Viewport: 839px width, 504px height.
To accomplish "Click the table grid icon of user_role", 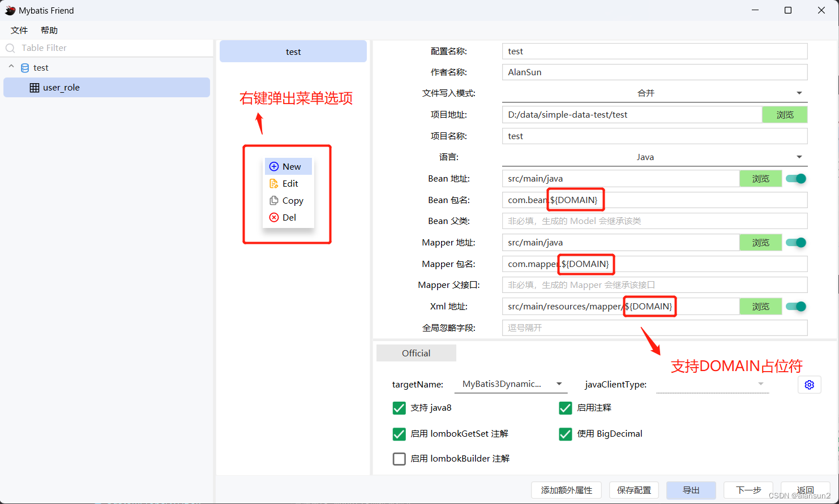I will [35, 88].
